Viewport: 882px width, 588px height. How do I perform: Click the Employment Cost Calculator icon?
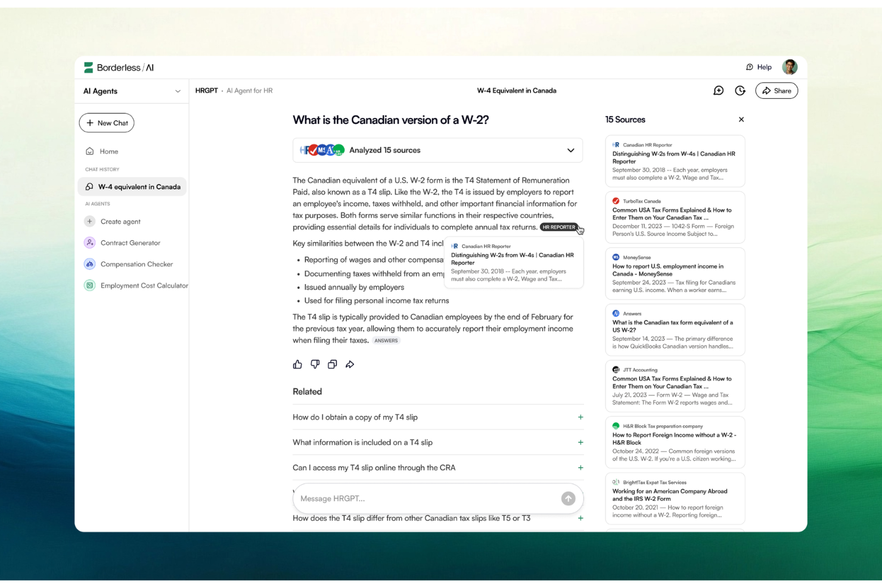(89, 286)
